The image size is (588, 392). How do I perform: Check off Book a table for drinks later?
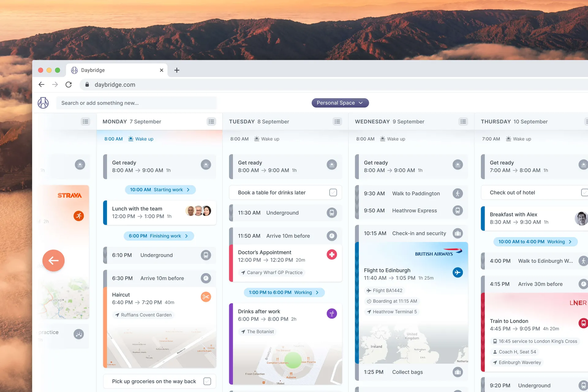pos(333,192)
